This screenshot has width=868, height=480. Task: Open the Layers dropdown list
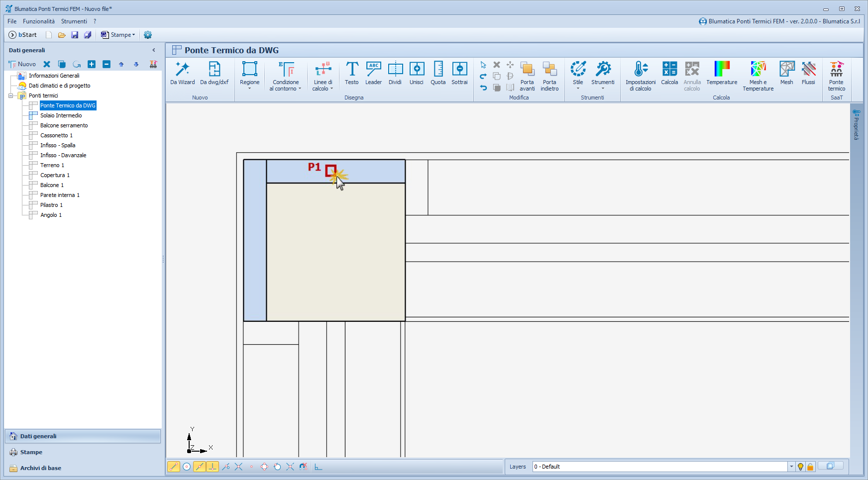click(791, 467)
